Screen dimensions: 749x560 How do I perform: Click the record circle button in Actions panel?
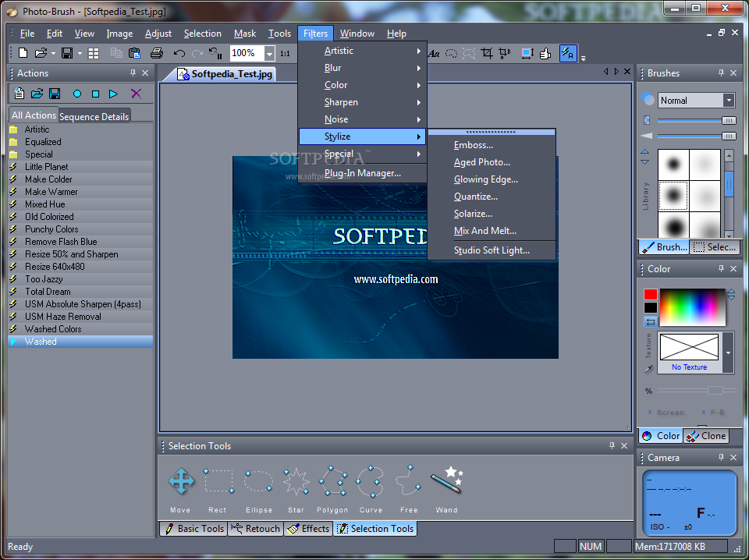(77, 94)
